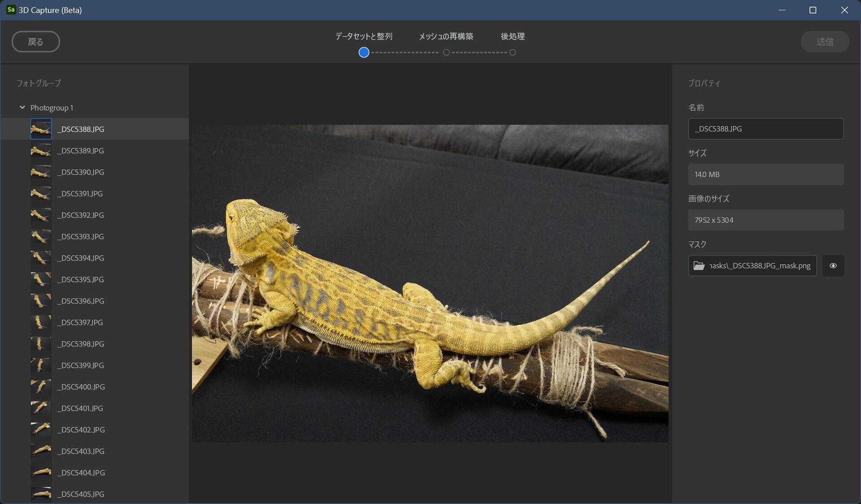This screenshot has height=504, width=861.
Task: Click the 送信 submit button
Action: [x=825, y=42]
